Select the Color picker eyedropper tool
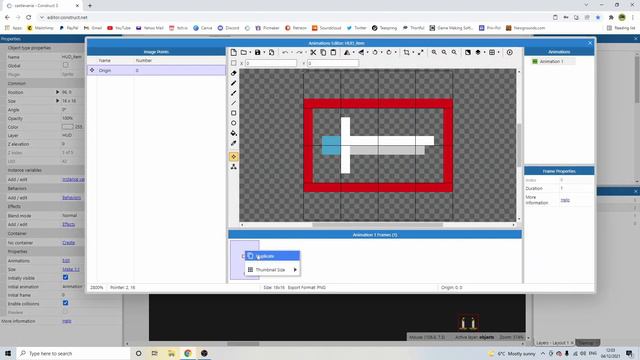 point(233,143)
